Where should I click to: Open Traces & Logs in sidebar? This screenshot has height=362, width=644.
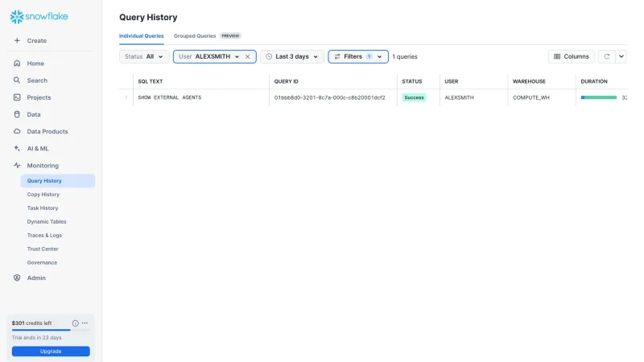44,235
